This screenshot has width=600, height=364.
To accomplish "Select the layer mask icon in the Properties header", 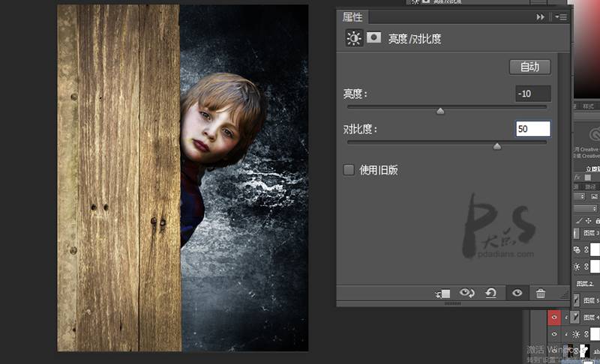I will click(373, 37).
